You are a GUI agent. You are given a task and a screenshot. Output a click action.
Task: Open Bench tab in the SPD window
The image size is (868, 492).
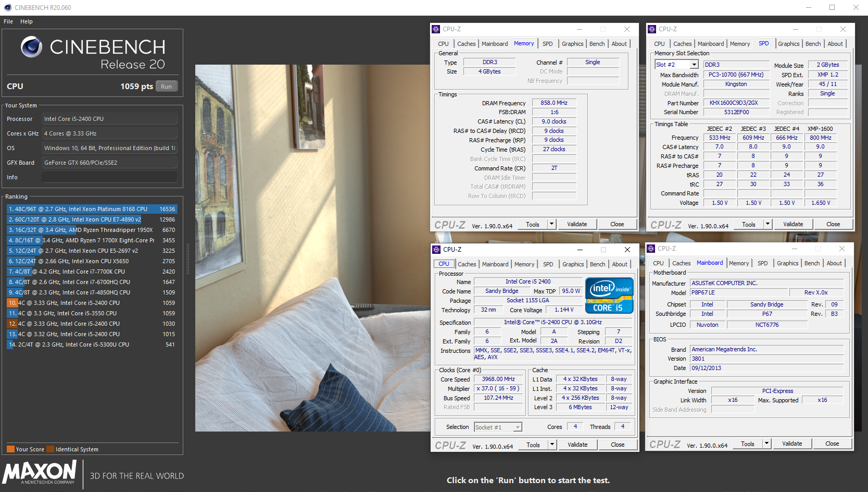pos(813,44)
